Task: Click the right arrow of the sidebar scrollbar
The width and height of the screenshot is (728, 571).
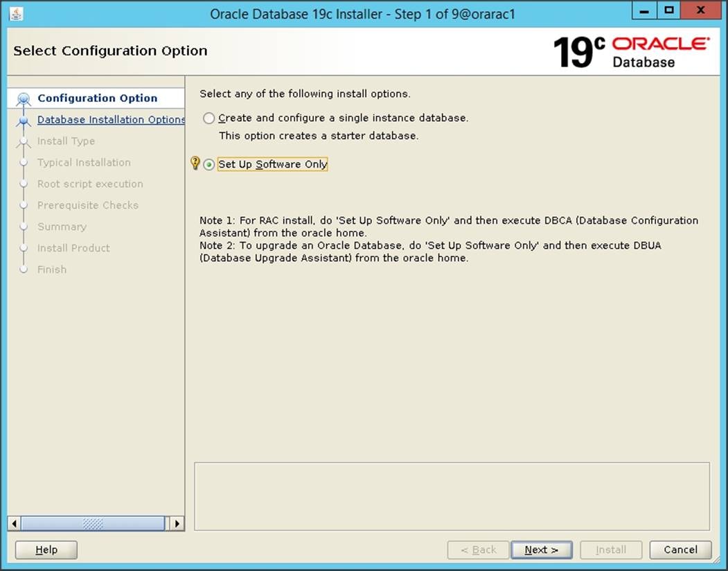Action: click(177, 524)
